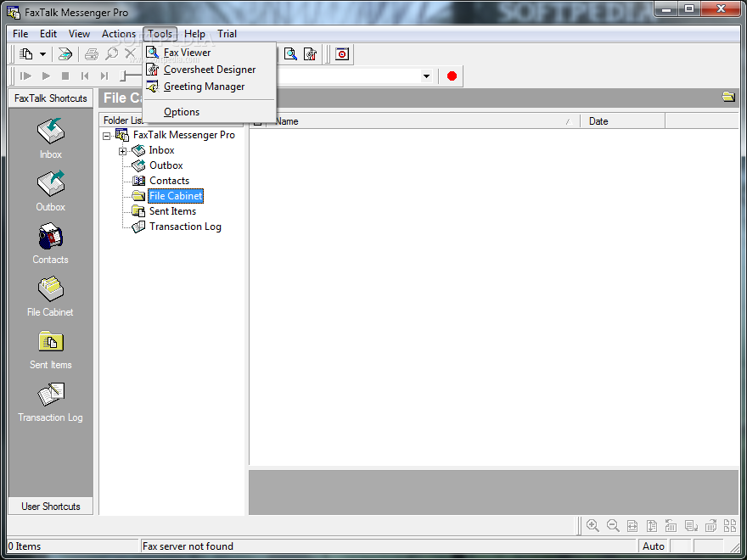This screenshot has width=747, height=560.
Task: Select the Outbox folder in the folder list
Action: (x=166, y=165)
